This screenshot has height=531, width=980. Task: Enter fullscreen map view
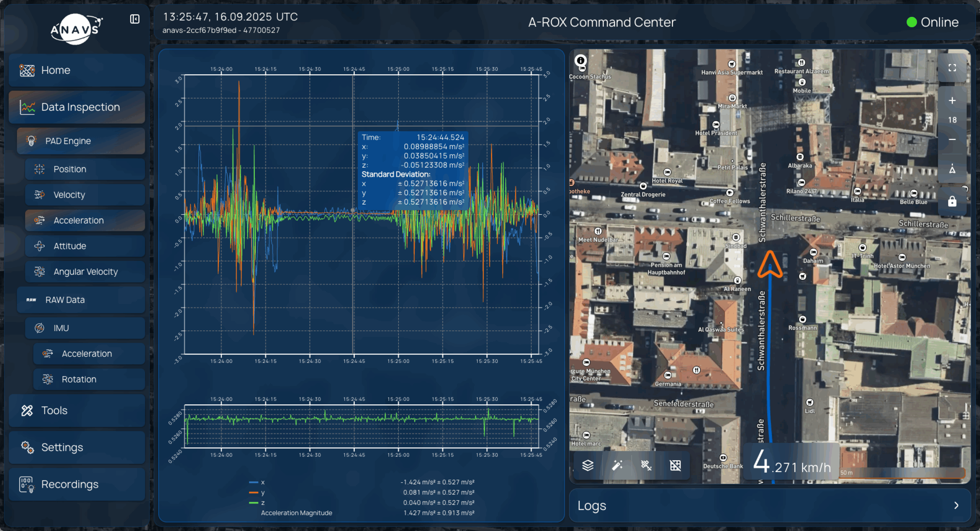click(952, 68)
